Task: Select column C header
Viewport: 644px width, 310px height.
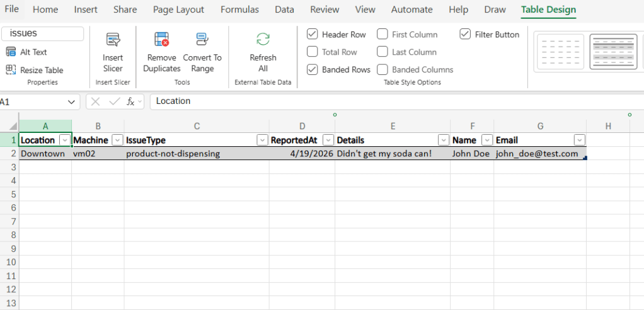Action: [197, 126]
